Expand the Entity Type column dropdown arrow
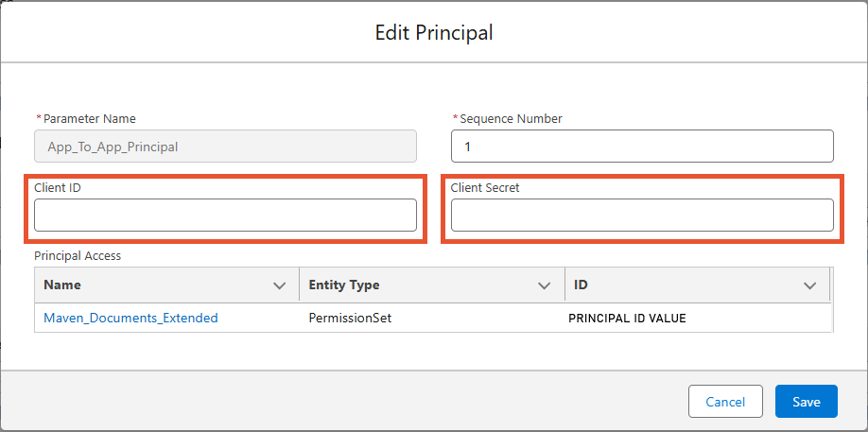Image resolution: width=868 pixels, height=432 pixels. pyautogui.click(x=544, y=285)
